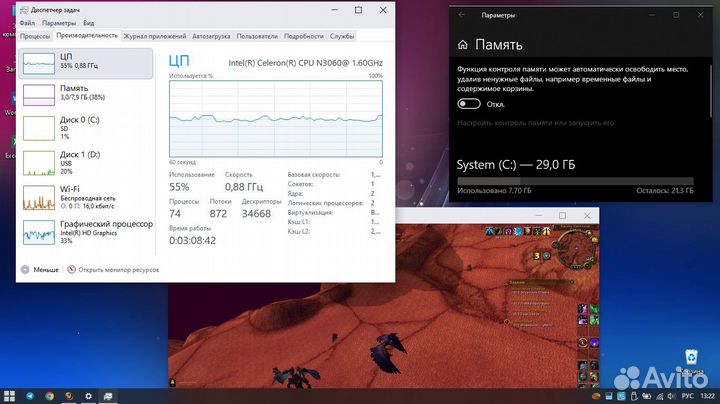Go back using arrow in Параметры window
720x404 pixels.
coord(461,15)
